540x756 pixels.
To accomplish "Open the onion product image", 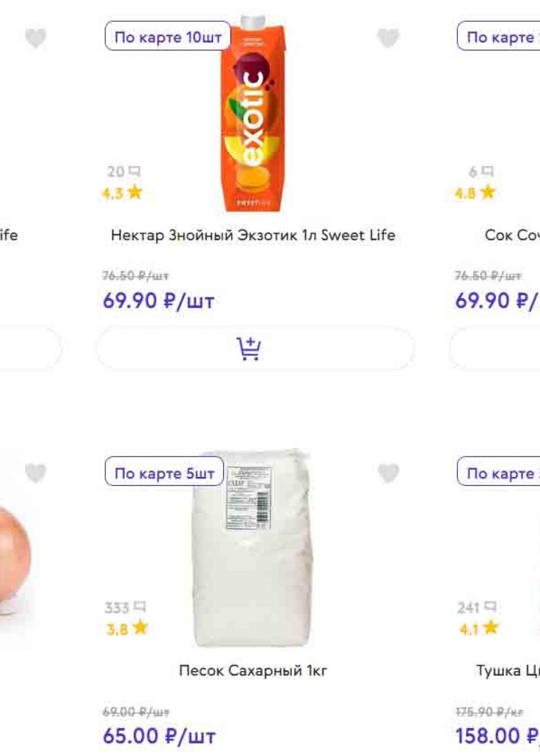I will (x=13, y=556).
